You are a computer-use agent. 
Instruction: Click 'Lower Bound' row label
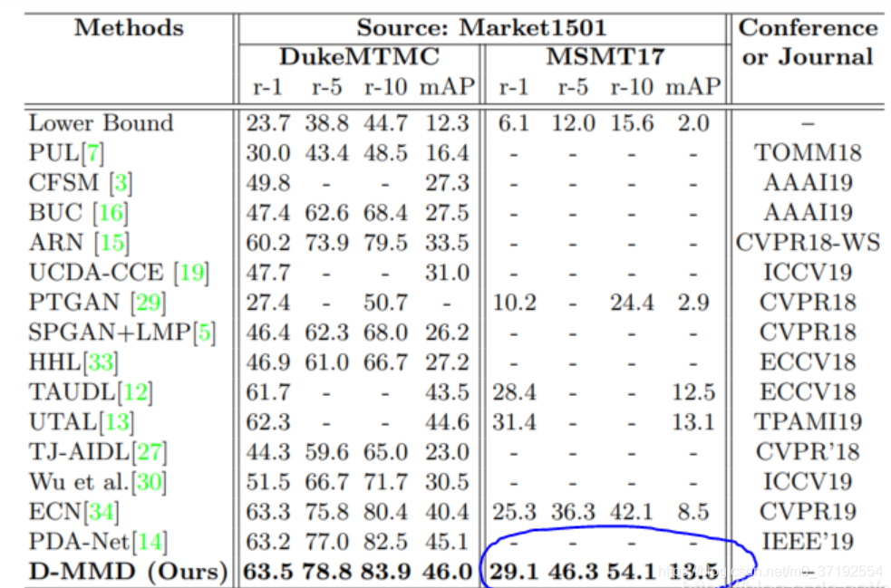pyautogui.click(x=102, y=122)
